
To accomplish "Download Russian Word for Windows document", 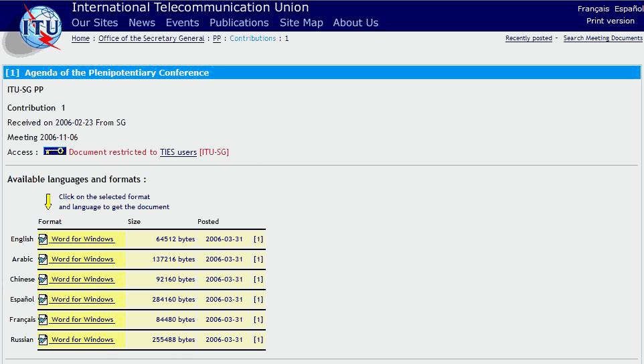I will pyautogui.click(x=82, y=340).
